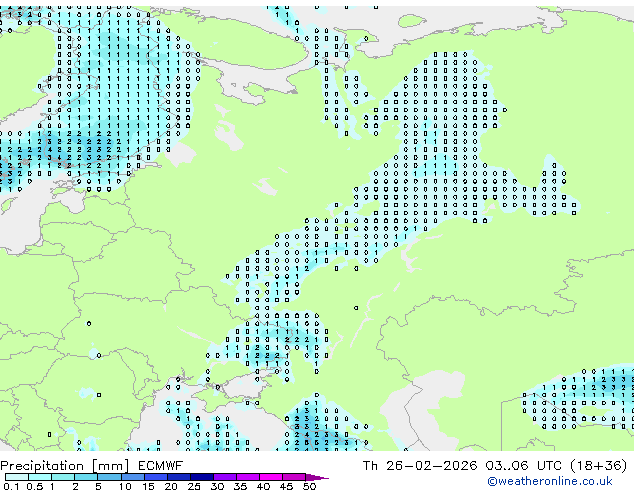Click the '0.1' legend value
This screenshot has height=490, width=634.
(x=11, y=486)
